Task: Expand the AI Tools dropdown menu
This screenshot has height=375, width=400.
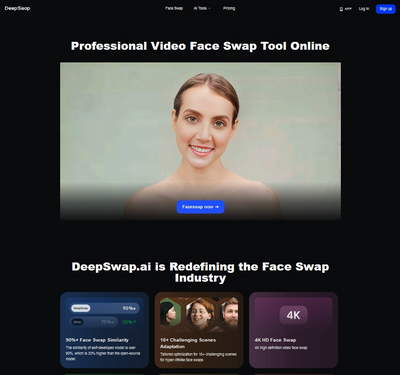Action: 202,8
